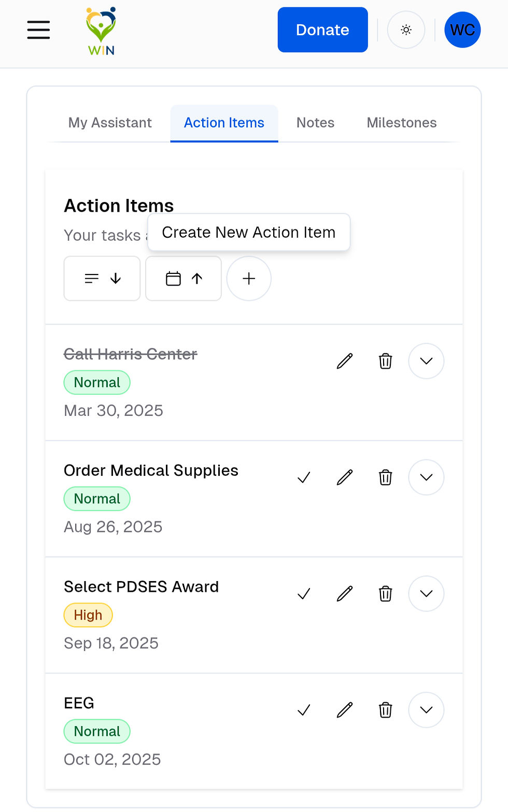
Task: Open the hamburger navigation menu
Action: [38, 30]
